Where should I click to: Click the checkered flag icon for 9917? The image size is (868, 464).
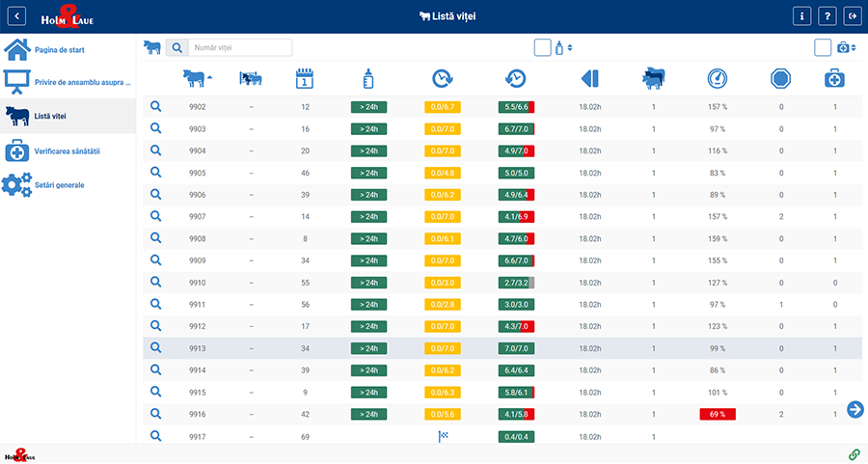click(x=443, y=436)
